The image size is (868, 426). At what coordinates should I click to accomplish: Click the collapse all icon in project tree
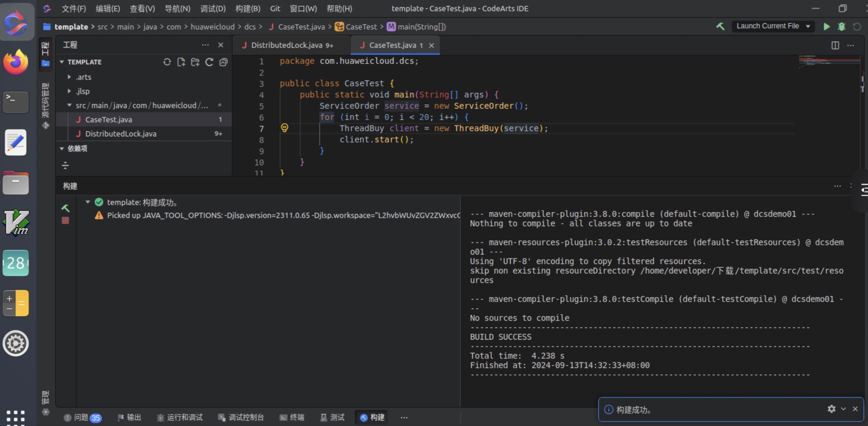[x=223, y=62]
